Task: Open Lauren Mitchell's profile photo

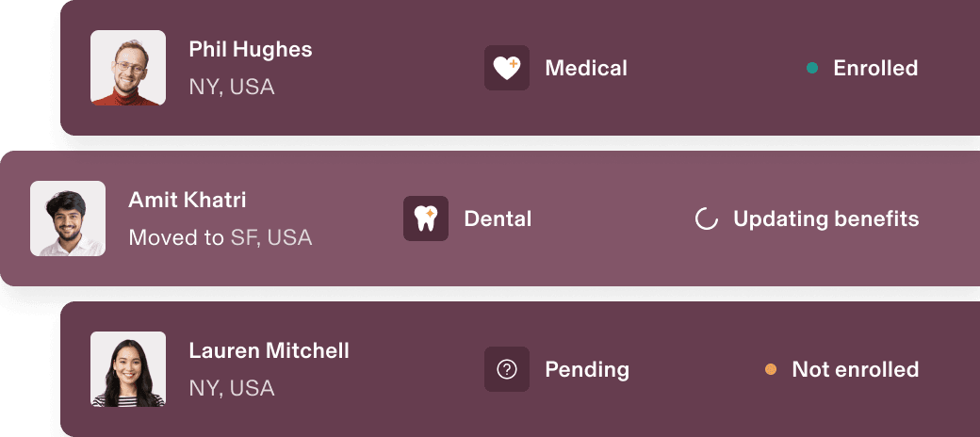Action: [128, 369]
